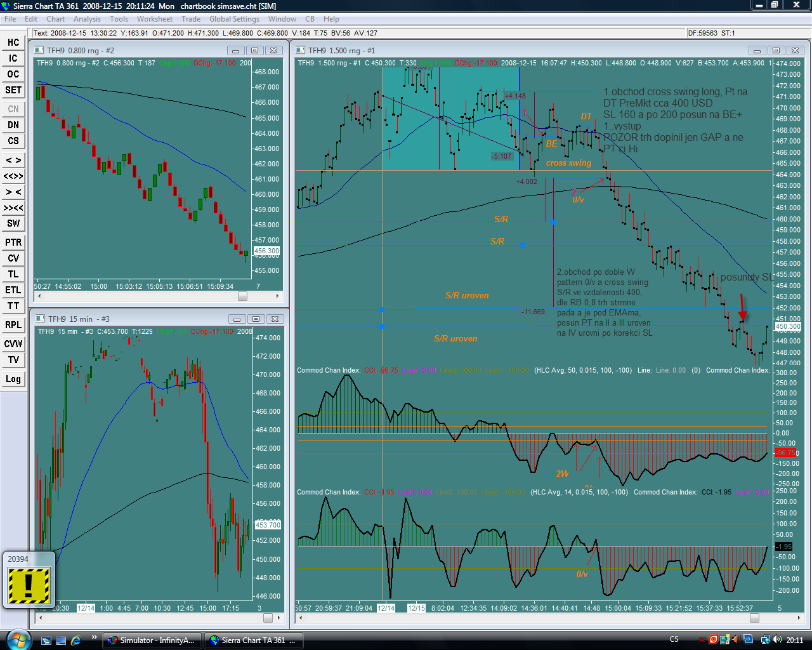
Task: Open the Edit menu
Action: pos(31,19)
